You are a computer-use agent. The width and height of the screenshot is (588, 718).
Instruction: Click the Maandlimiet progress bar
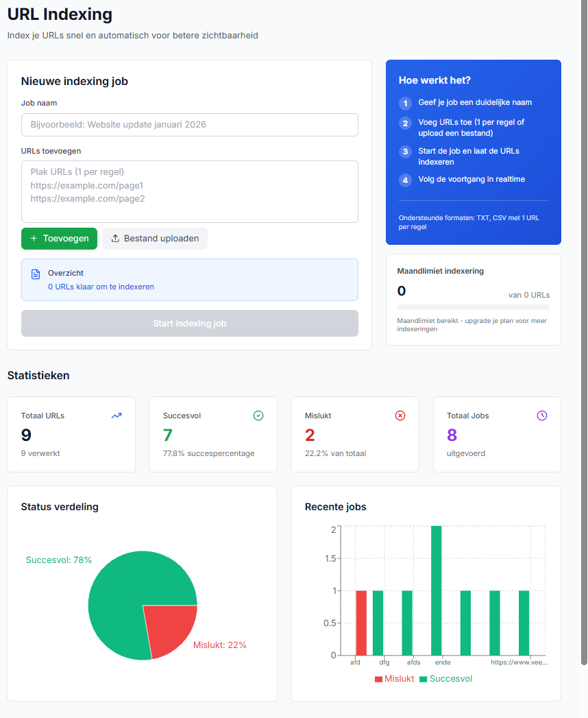473,307
